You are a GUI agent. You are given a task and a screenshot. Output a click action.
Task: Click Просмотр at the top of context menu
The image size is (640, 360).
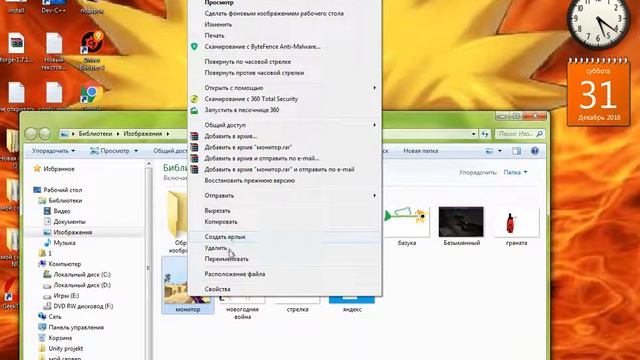tap(219, 2)
